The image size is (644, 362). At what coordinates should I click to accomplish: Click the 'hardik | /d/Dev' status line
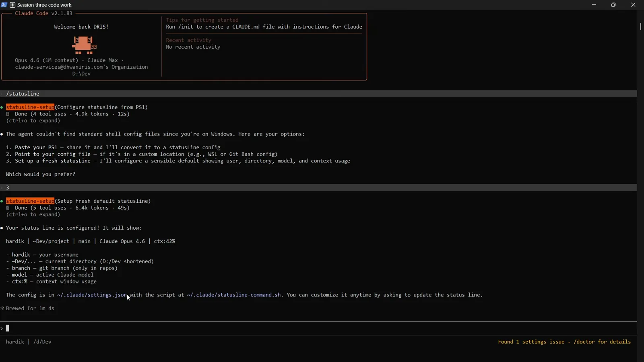[29, 342]
